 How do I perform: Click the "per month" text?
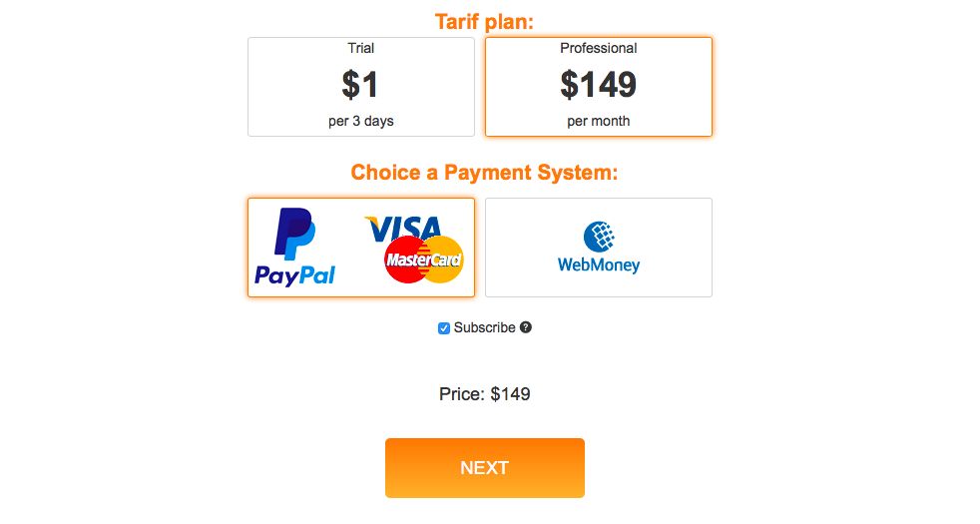(598, 122)
